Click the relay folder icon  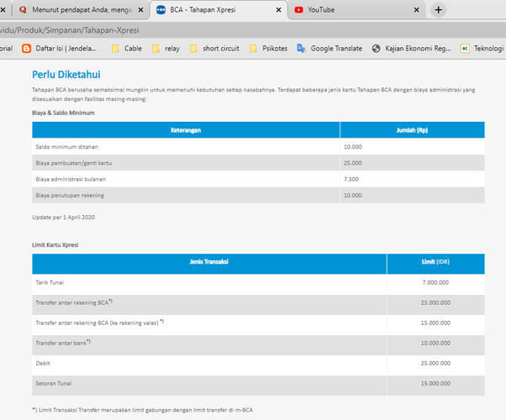pyautogui.click(x=155, y=49)
